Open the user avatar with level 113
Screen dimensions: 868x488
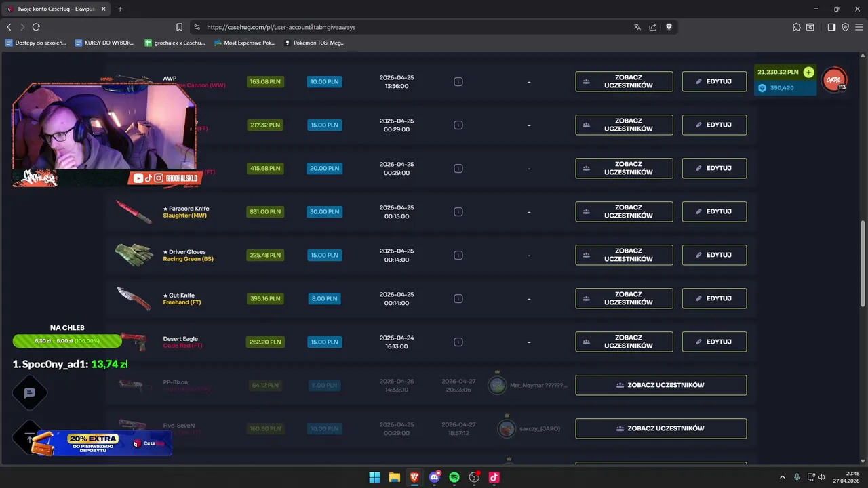[834, 80]
